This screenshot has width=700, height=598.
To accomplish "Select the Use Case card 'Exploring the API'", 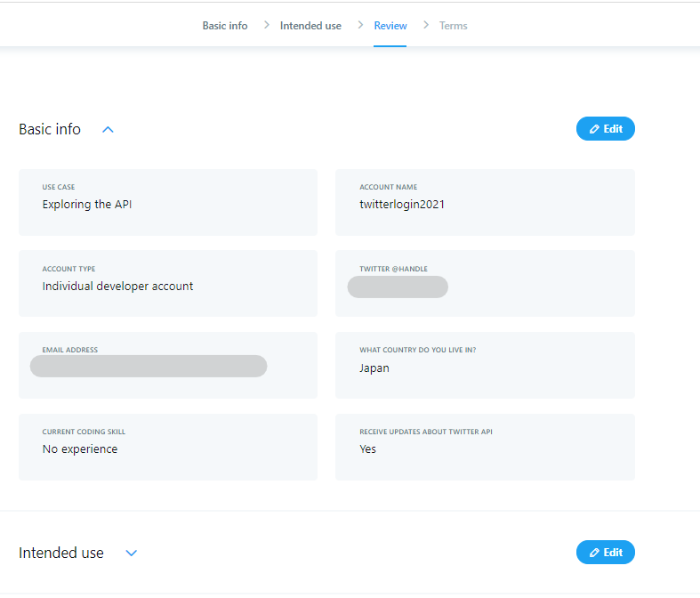I will (167, 203).
